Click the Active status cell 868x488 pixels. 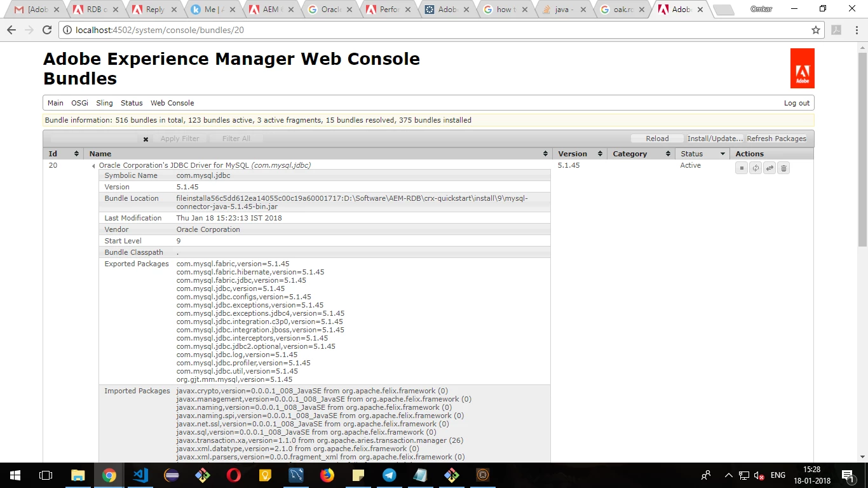click(x=691, y=165)
